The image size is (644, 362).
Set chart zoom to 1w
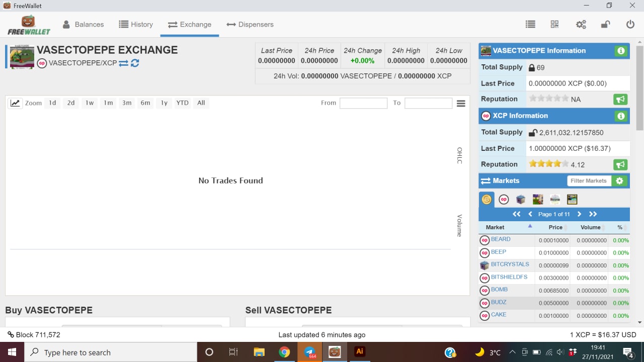coord(90,103)
